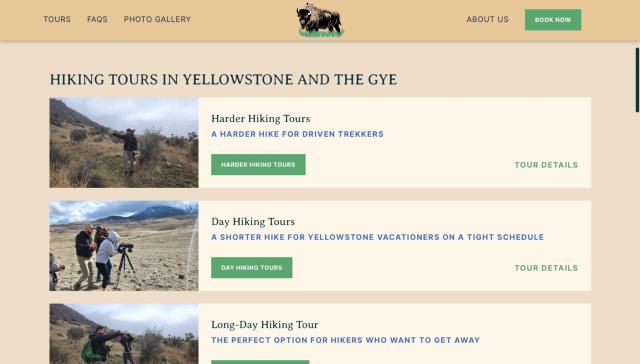Click the 'Perfect Option for Hikers' subtitle
The image size is (640, 364).
tap(345, 340)
